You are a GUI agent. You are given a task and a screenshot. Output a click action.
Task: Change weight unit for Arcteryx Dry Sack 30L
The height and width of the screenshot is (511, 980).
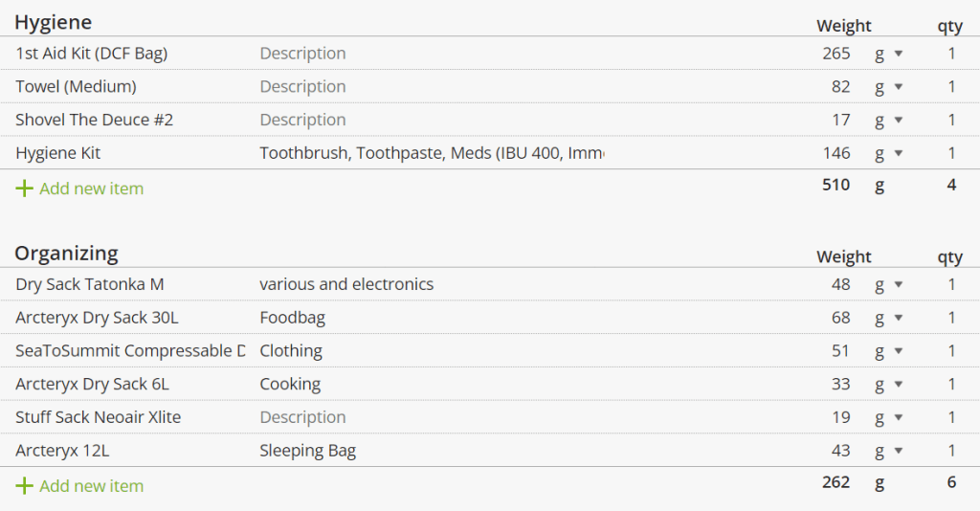click(889, 318)
